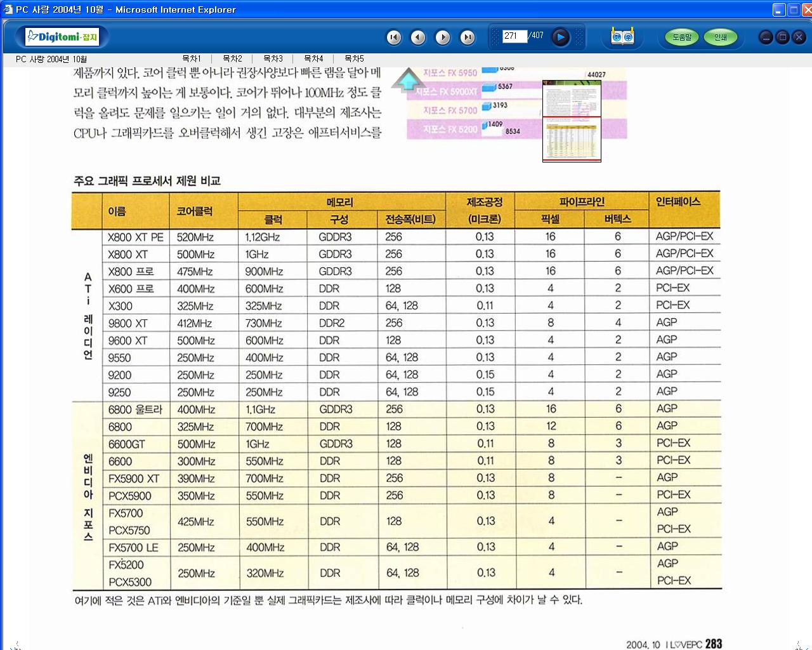
Task: Select the right page (우) view icon
Action: point(628,37)
